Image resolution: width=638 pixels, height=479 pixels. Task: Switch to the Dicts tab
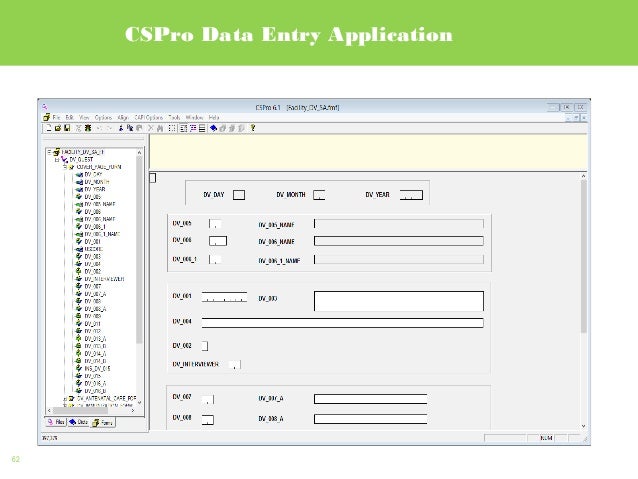pos(79,422)
